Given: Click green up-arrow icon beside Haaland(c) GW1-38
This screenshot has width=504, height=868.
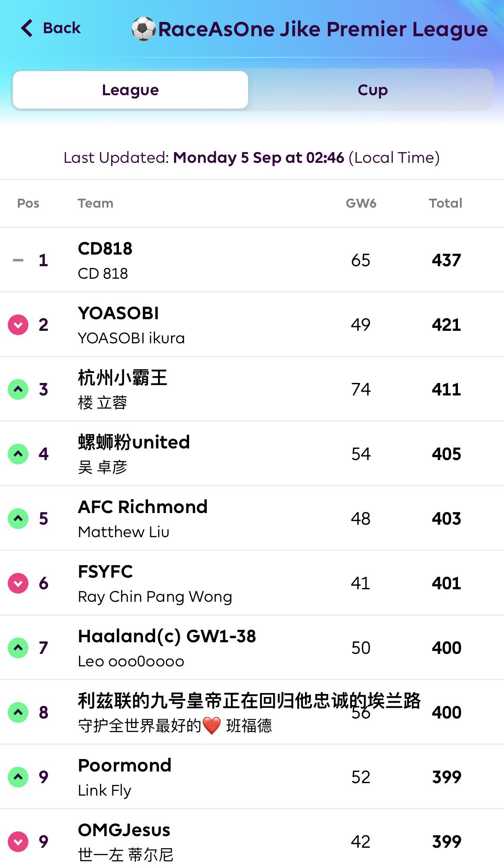Looking at the screenshot, I should pyautogui.click(x=18, y=648).
